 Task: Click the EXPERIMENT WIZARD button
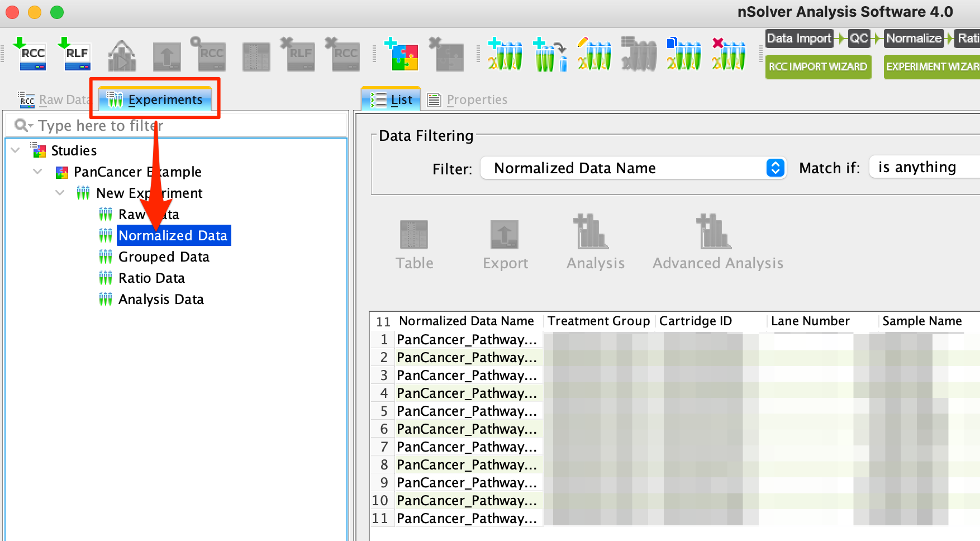pyautogui.click(x=932, y=67)
